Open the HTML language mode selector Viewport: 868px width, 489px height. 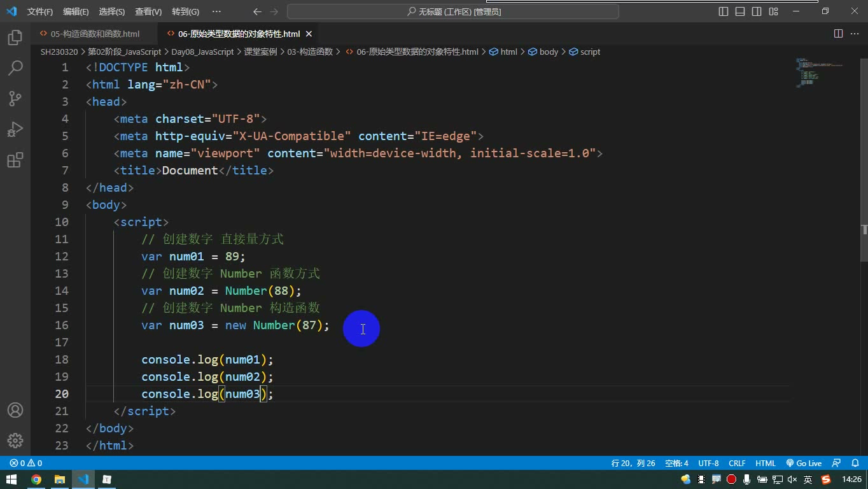766,464
